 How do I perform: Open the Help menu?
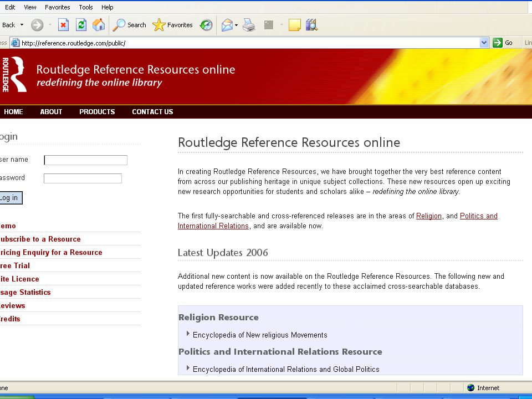pos(107,7)
